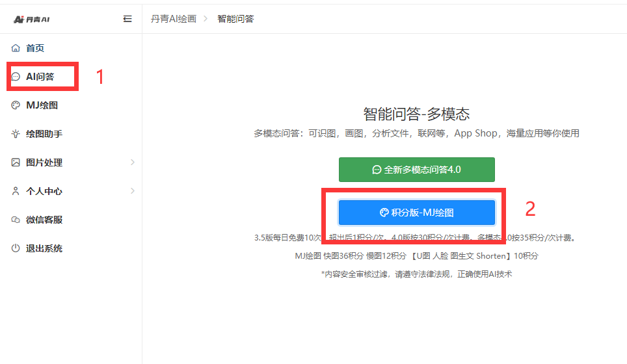Select the AI问答 menu label
The image size is (627, 364).
tap(40, 77)
